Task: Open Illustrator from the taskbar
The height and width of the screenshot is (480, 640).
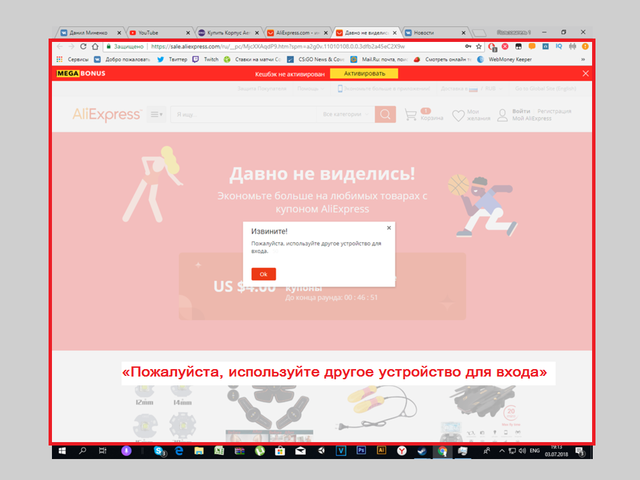Action: point(381,451)
